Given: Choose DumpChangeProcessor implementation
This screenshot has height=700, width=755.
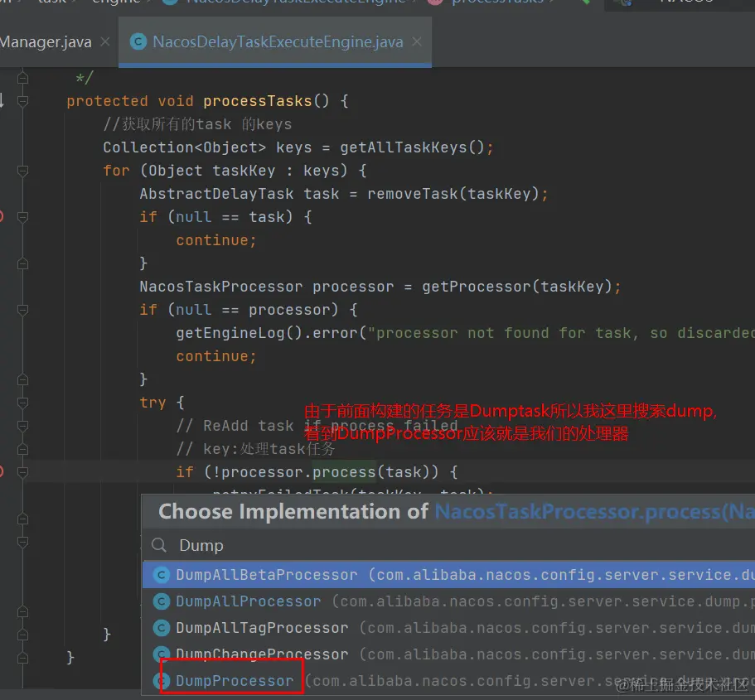Looking at the screenshot, I should [448, 654].
